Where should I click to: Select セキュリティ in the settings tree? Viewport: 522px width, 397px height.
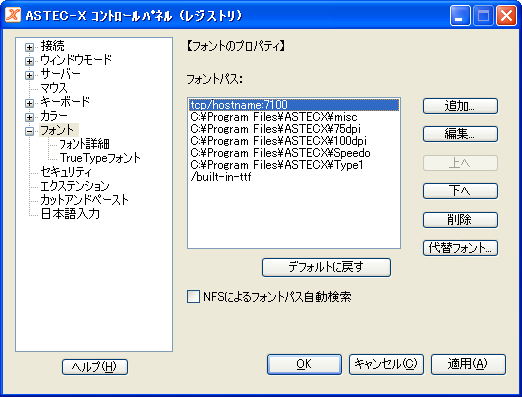pos(66,172)
